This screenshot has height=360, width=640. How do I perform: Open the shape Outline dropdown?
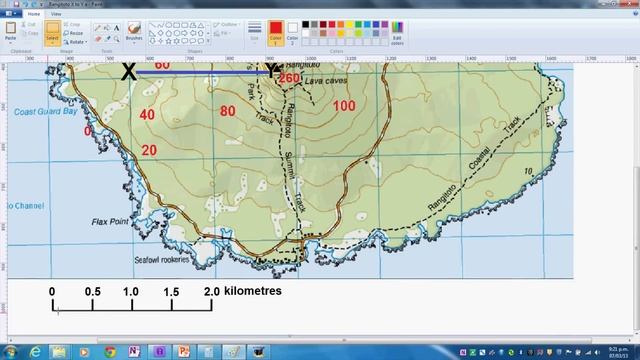click(227, 25)
